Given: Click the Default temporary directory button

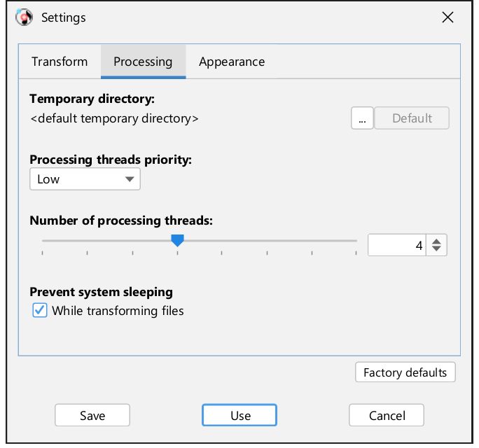Looking at the screenshot, I should [x=412, y=118].
